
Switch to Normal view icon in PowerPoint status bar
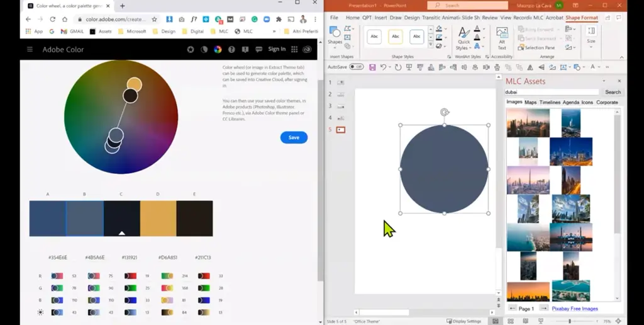(x=496, y=321)
